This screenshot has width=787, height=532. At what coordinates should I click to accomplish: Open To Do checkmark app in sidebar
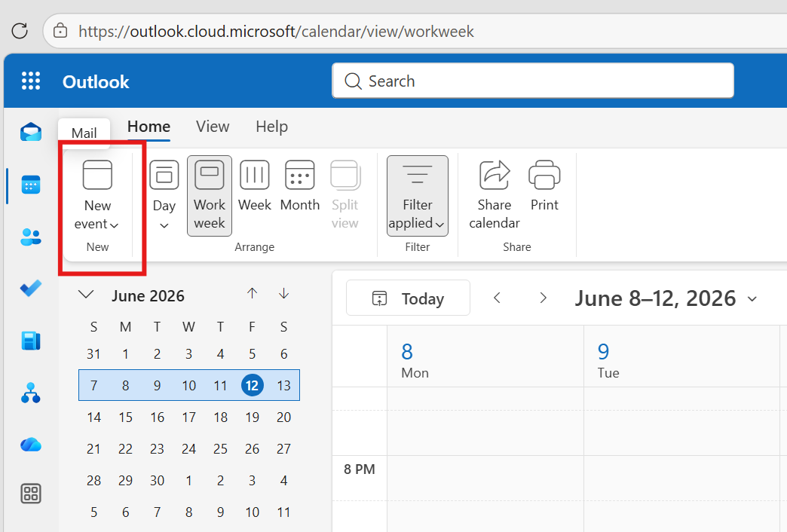(31, 288)
